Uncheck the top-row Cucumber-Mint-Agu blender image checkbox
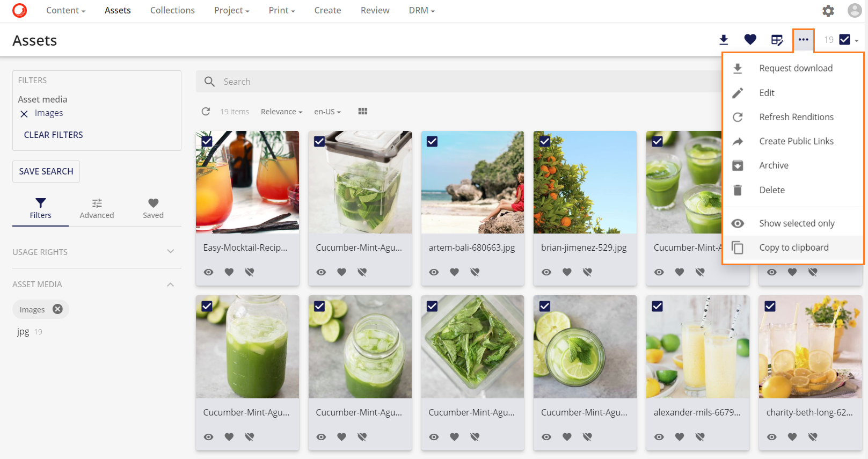868x459 pixels. (x=319, y=141)
